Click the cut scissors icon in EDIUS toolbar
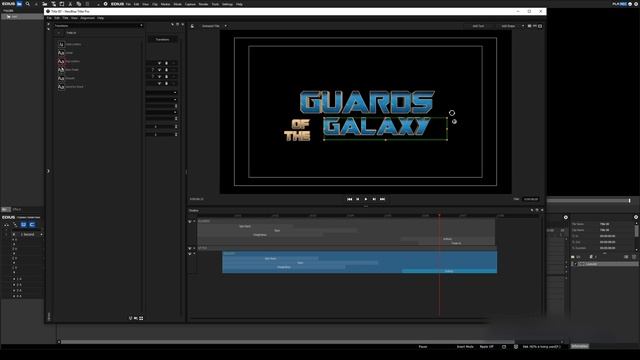The width and height of the screenshot is (640, 360). 70,4
